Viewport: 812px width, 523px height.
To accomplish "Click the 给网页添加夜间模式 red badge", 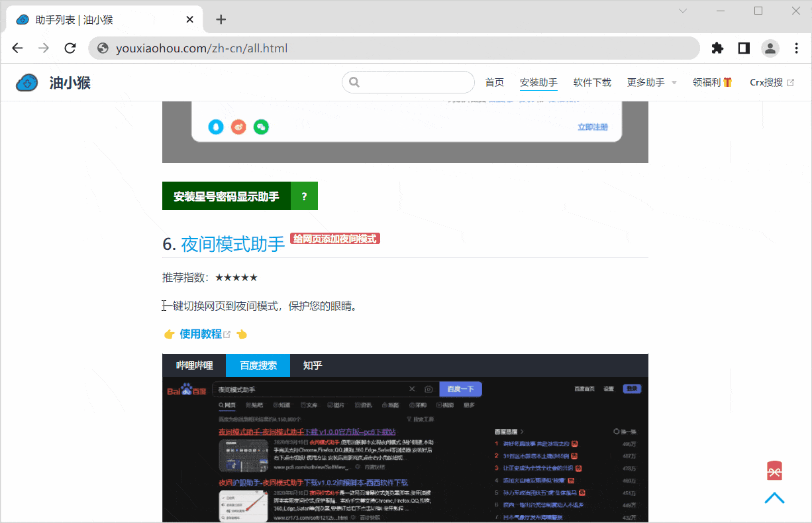I will (335, 239).
